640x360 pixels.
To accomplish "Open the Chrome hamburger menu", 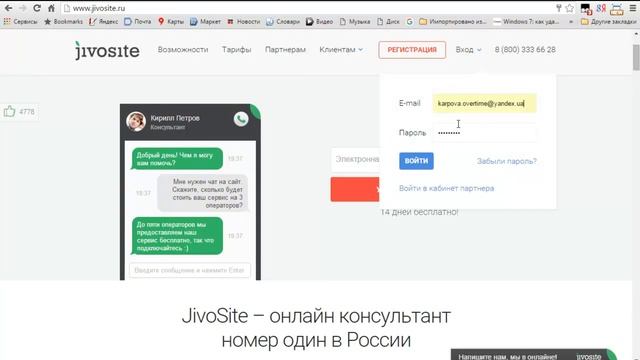I will pos(633,8).
